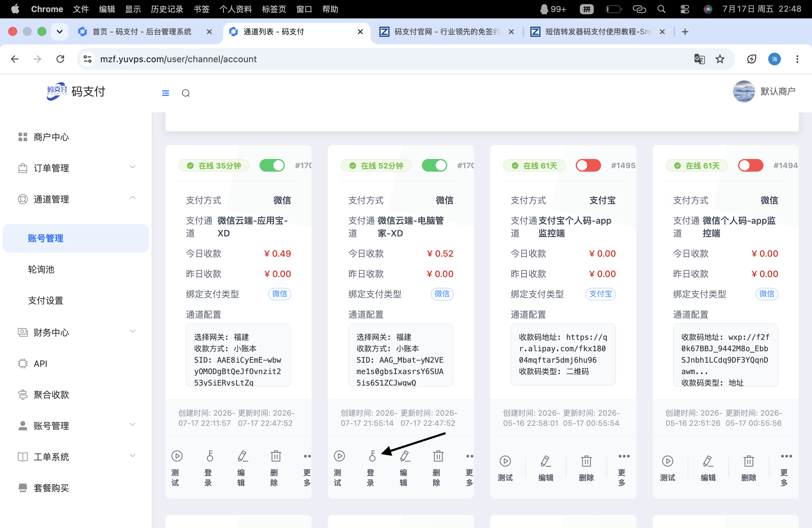Viewport: 812px width, 528px height.
Task: Click the 登录 icon on the 微信云端-应用宝-XD card
Action: 210,456
